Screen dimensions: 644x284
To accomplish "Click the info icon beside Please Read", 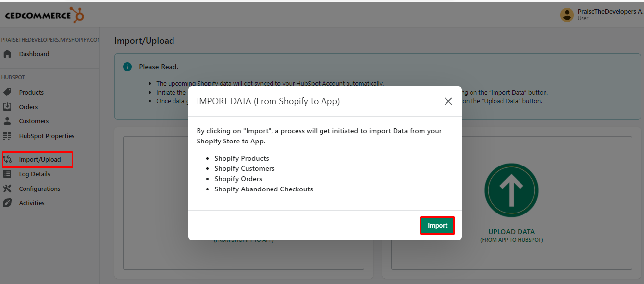I will point(127,67).
